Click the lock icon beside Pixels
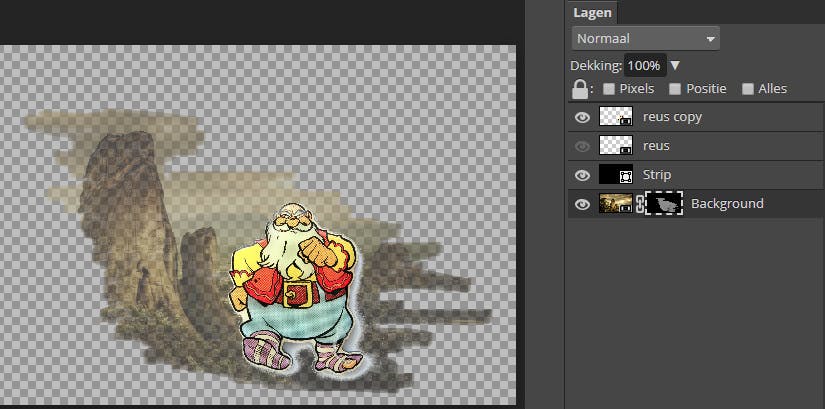Viewport: 825px width, 409px height. 580,89
